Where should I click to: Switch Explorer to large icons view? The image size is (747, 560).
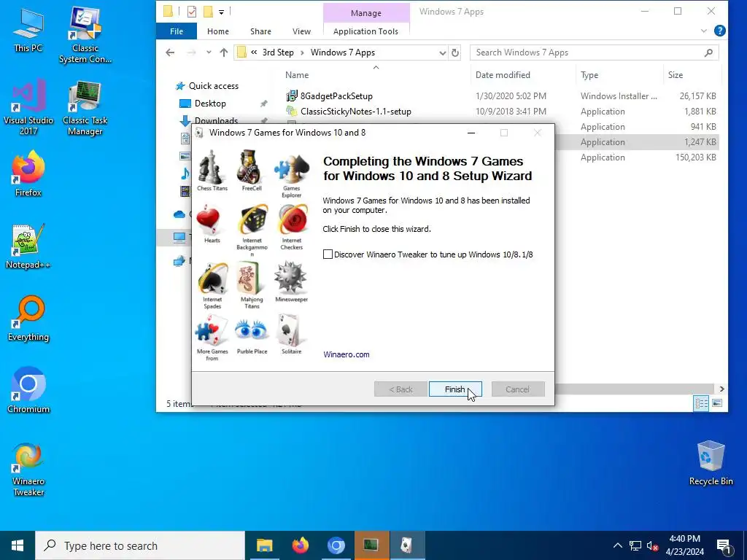717,403
